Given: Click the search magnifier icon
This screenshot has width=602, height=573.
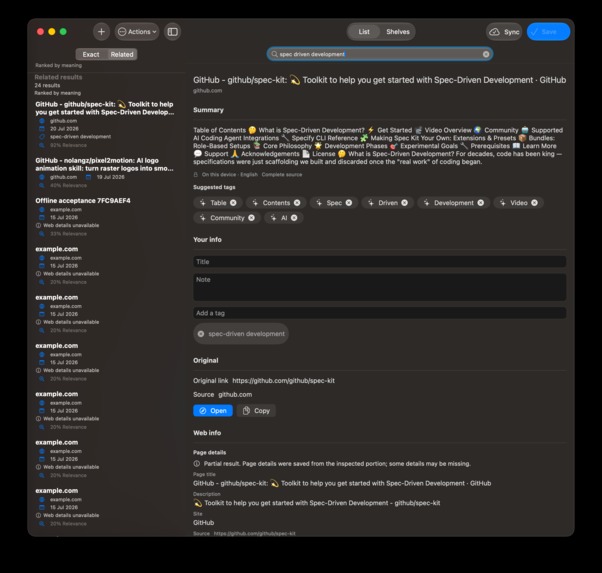Looking at the screenshot, I should coord(274,54).
